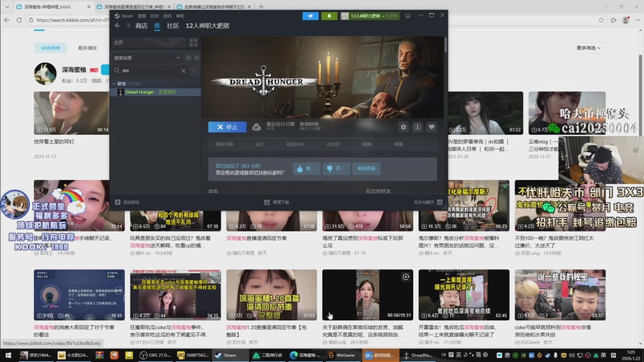644x362 pixels.
Task: Open Dread Hunger settings gear icon
Action: [x=403, y=127]
